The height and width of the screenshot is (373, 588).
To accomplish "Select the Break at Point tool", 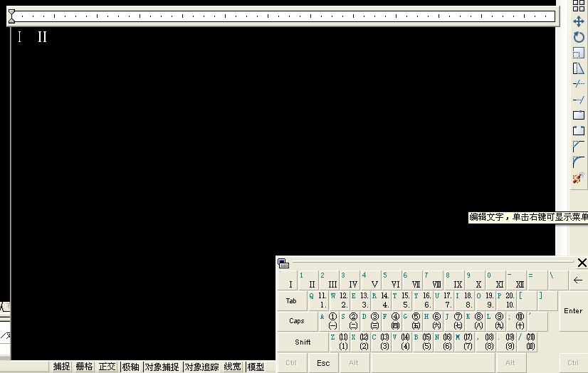I will click(579, 115).
